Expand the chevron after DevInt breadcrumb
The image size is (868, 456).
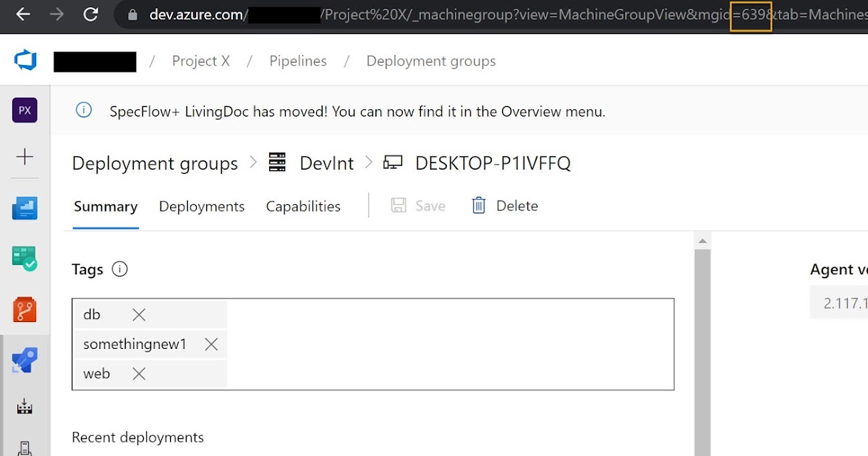pos(368,162)
